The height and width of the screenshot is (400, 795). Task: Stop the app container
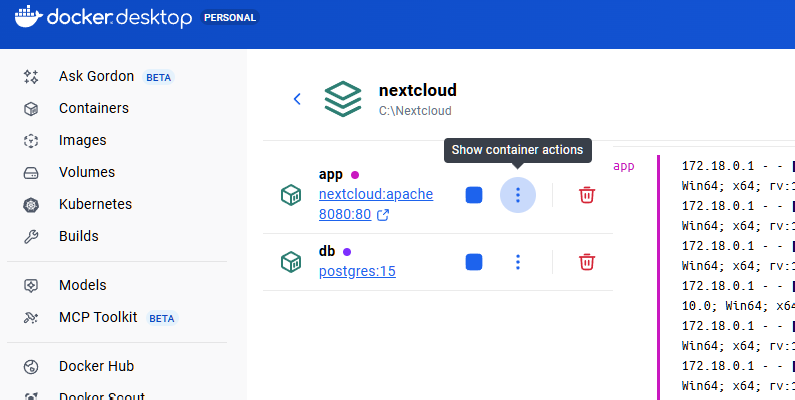(474, 194)
